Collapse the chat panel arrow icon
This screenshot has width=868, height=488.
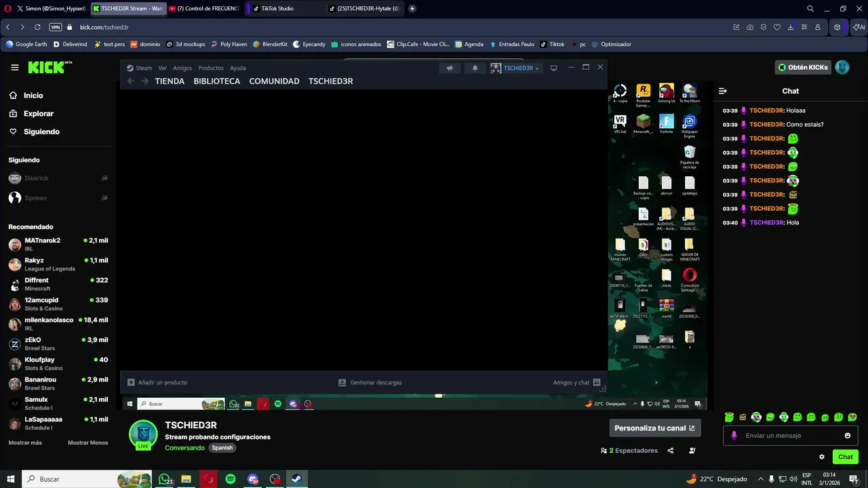(x=723, y=91)
